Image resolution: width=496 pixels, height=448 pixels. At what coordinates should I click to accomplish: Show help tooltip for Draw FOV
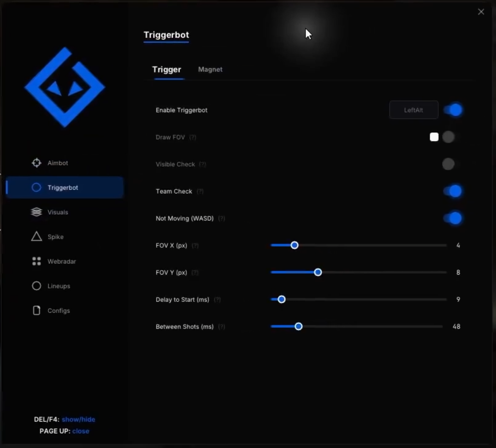(x=193, y=137)
